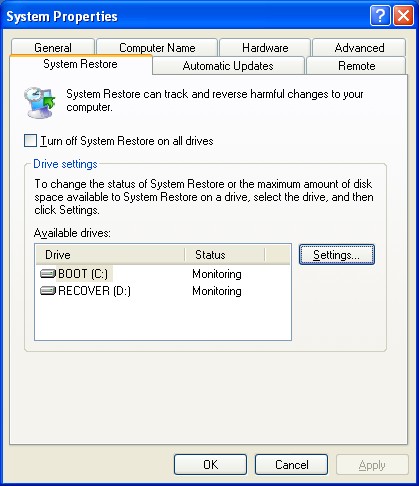Open drive Settings... button
The image size is (419, 486).
pyautogui.click(x=337, y=255)
